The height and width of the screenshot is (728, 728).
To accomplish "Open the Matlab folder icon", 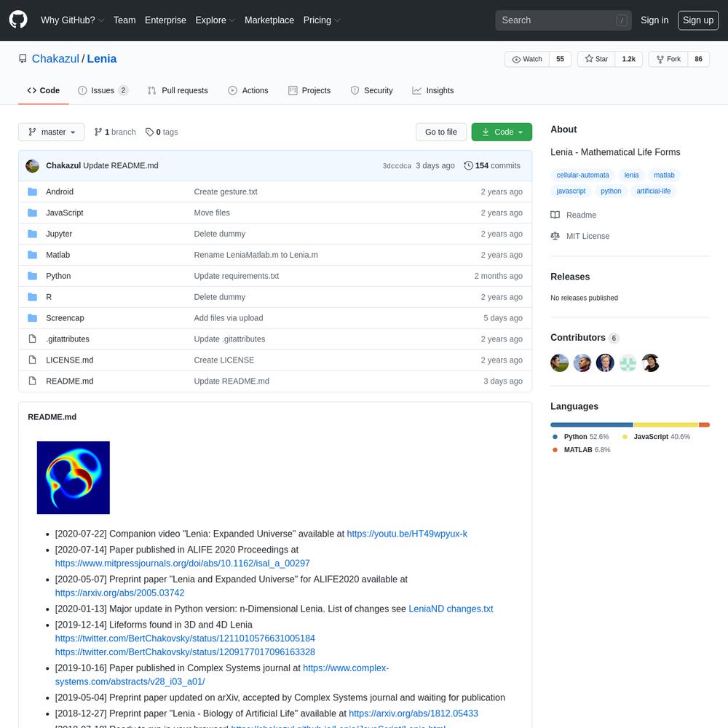I will coord(32,255).
